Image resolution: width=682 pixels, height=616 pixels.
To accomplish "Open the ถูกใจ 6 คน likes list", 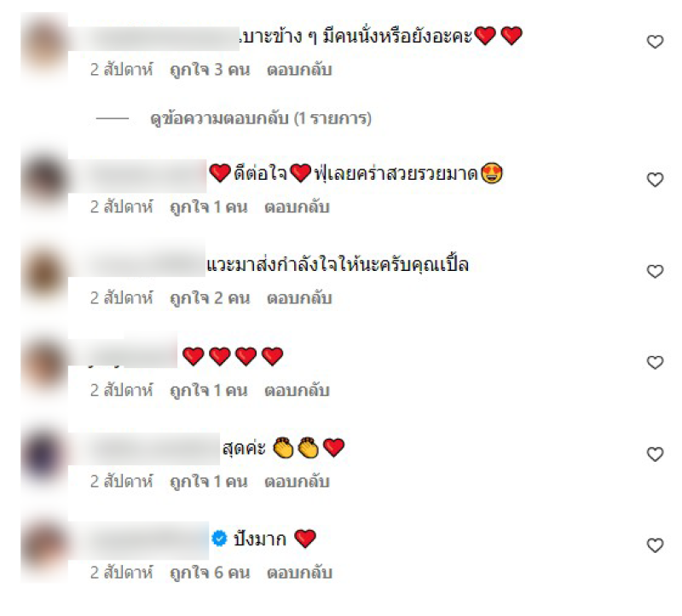I will 210,573.
